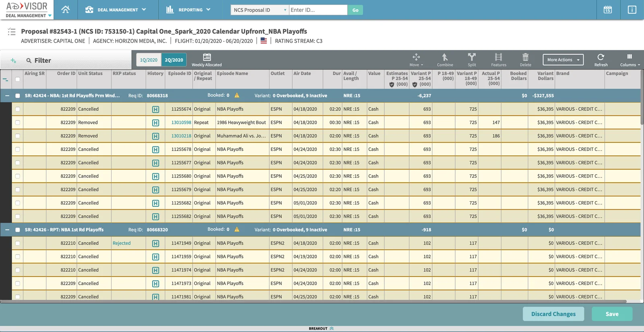This screenshot has height=332, width=644.
Task: Open History icon for episode 11255678
Action: coord(155,150)
